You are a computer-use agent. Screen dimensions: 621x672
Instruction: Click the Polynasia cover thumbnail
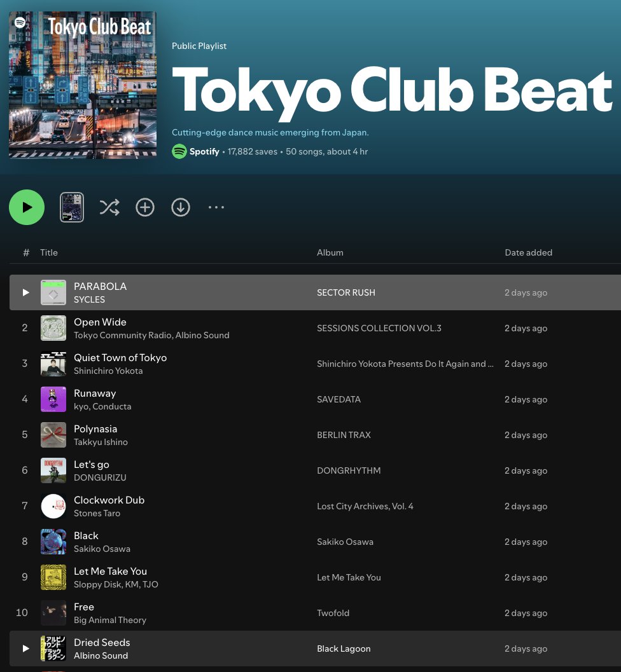tap(53, 435)
